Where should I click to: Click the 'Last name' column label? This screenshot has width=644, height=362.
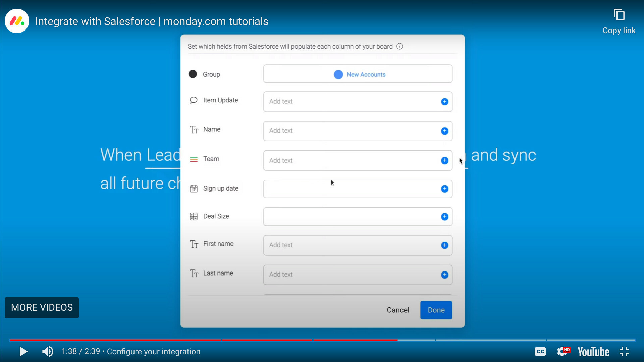218,274
